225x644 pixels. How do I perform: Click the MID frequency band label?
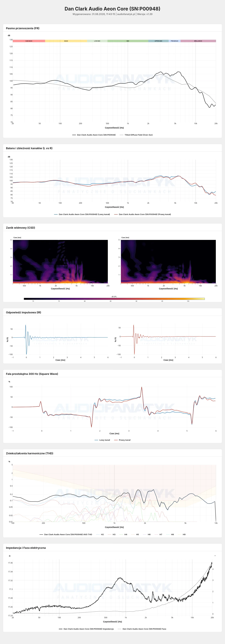[128, 41]
